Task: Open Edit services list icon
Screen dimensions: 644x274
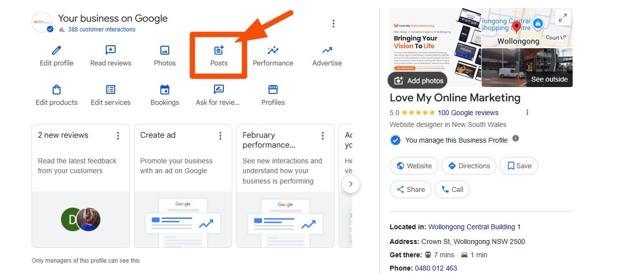Action: click(x=111, y=90)
